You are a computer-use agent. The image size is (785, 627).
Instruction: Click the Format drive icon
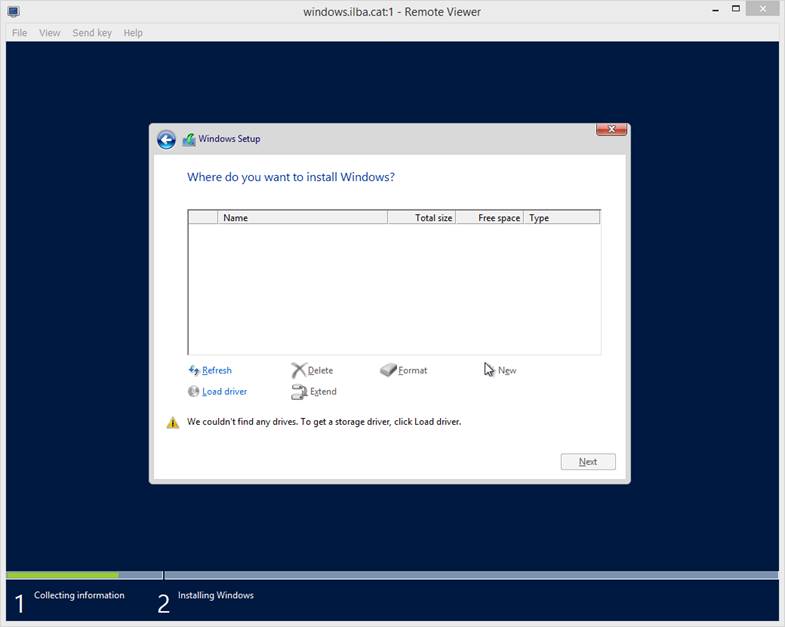388,370
